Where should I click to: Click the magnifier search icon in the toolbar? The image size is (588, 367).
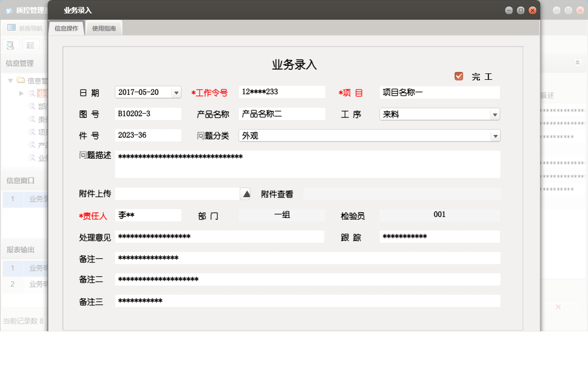point(10,45)
